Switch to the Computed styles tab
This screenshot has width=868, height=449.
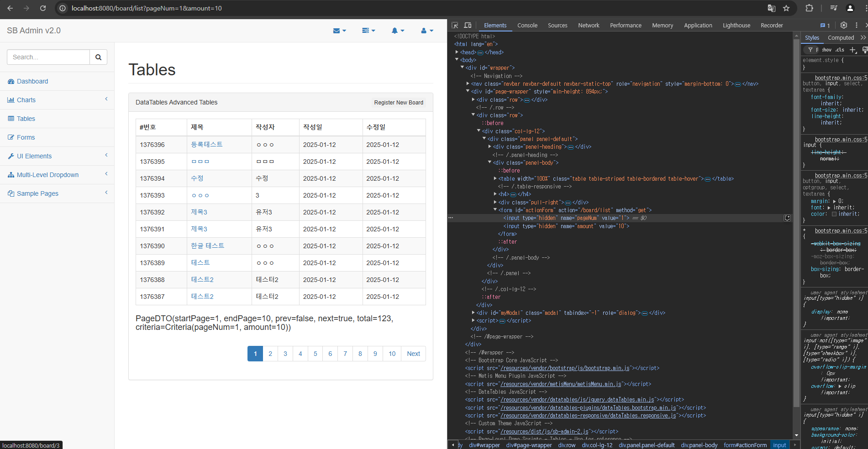tap(841, 38)
